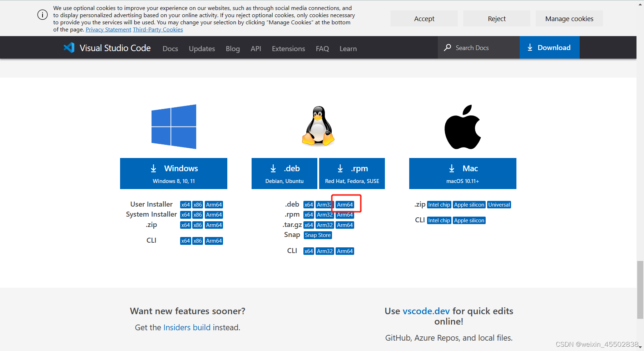Screen dimensions: 644x351
Task: Download the Mac .zip Apple silicon build
Action: 469,205
